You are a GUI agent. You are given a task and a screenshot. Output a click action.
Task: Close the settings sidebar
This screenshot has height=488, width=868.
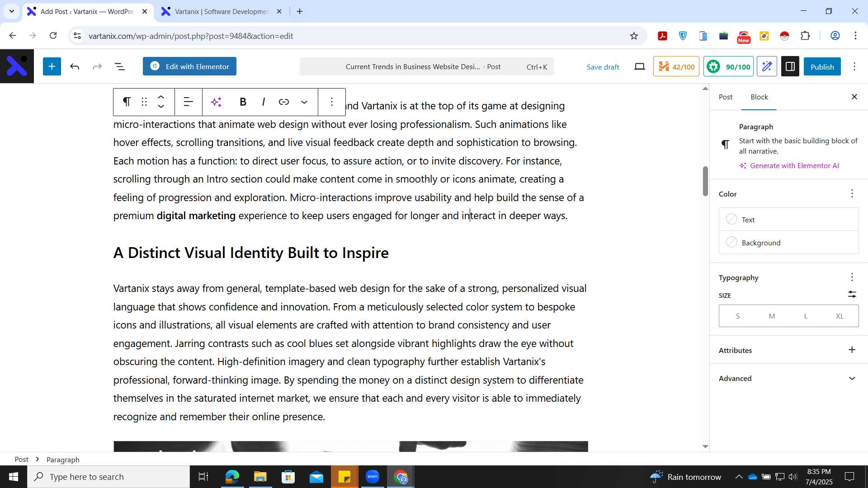pyautogui.click(x=854, y=97)
